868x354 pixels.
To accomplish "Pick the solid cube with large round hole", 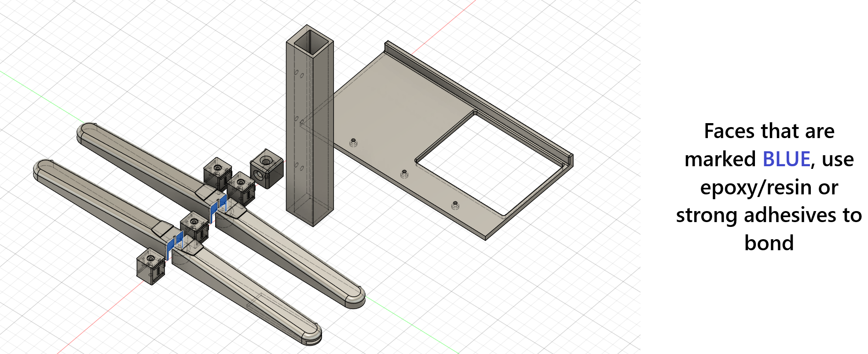I will (x=267, y=169).
